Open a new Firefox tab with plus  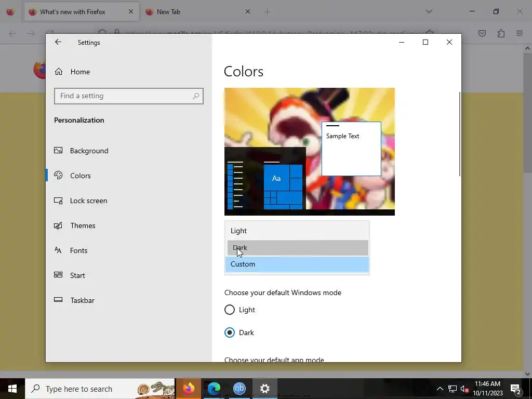(x=268, y=12)
